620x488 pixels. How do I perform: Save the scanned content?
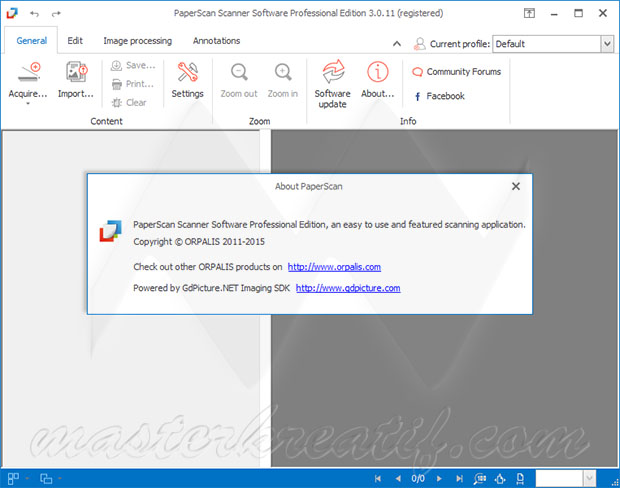pyautogui.click(x=133, y=65)
